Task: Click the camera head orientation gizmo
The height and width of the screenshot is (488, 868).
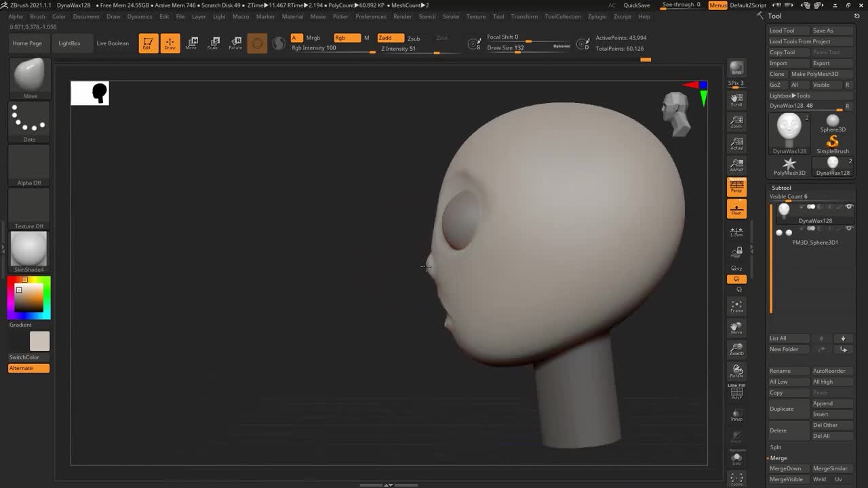Action: coord(676,114)
